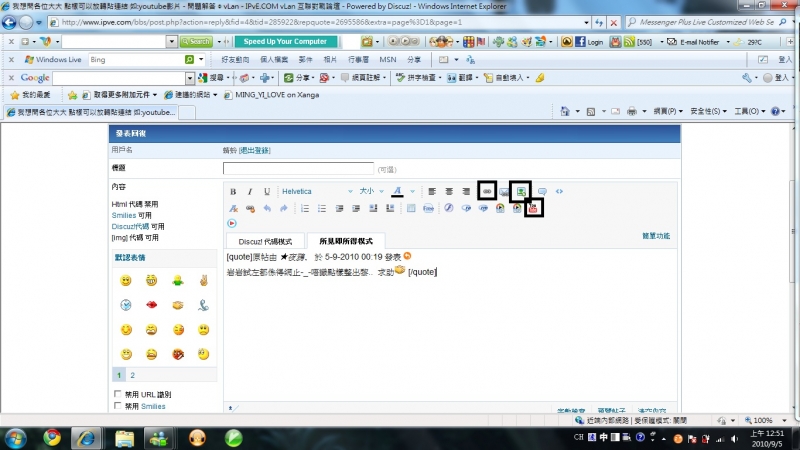
Task: Switch to Discuz! code mode tab
Action: [x=265, y=241]
